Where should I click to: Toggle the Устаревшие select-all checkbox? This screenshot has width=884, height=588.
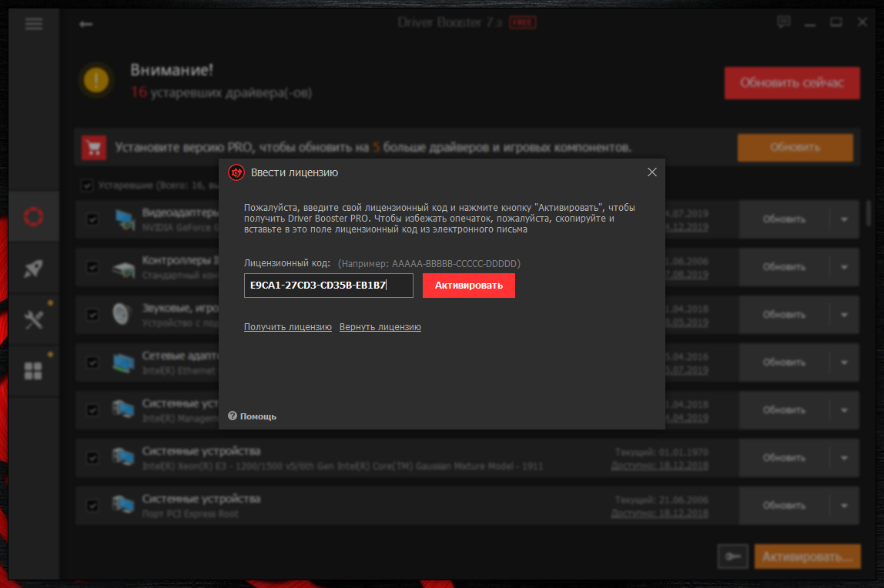(87, 185)
